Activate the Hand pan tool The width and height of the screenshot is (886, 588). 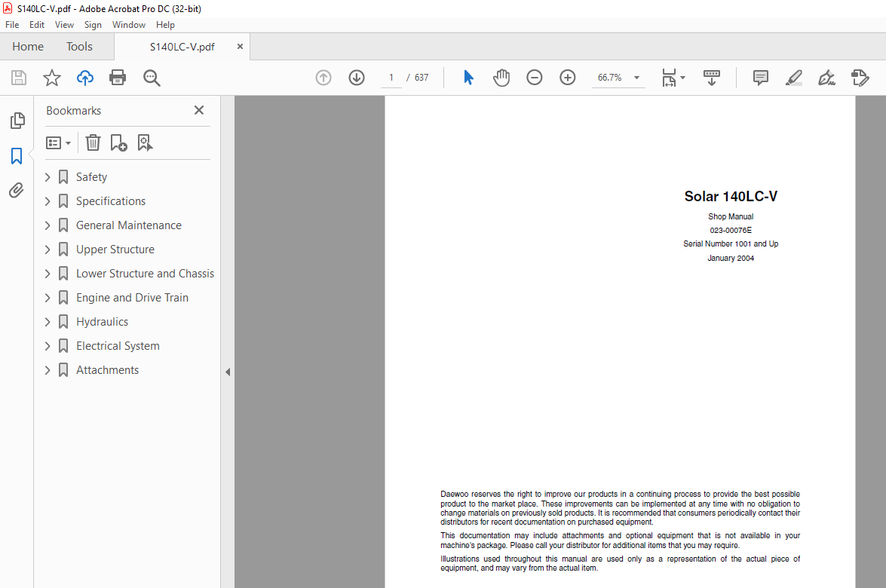501,78
